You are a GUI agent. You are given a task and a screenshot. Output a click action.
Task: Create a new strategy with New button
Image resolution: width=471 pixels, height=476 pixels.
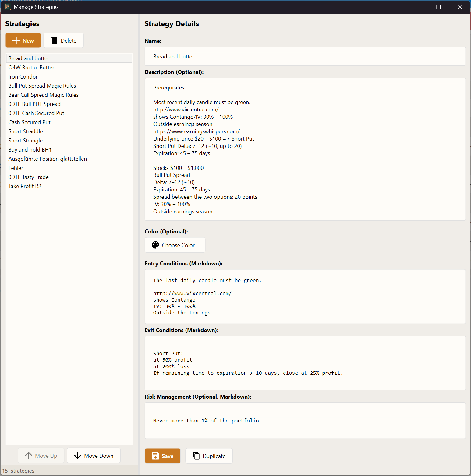point(23,40)
